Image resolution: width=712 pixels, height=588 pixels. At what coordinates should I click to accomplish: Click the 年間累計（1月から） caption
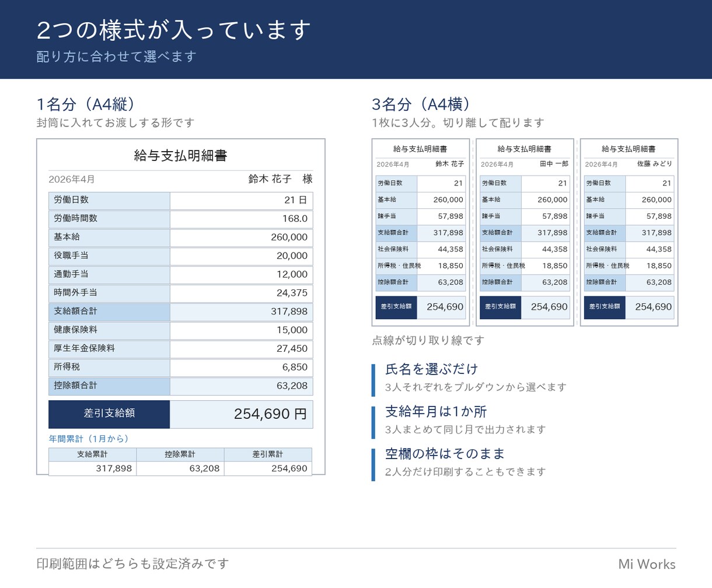[90, 439]
